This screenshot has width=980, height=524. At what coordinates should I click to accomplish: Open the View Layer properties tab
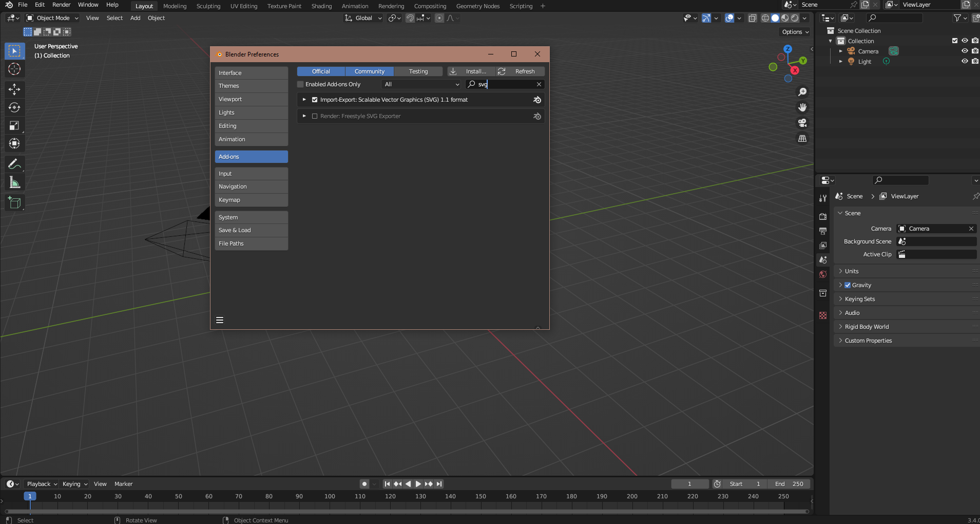823,245
